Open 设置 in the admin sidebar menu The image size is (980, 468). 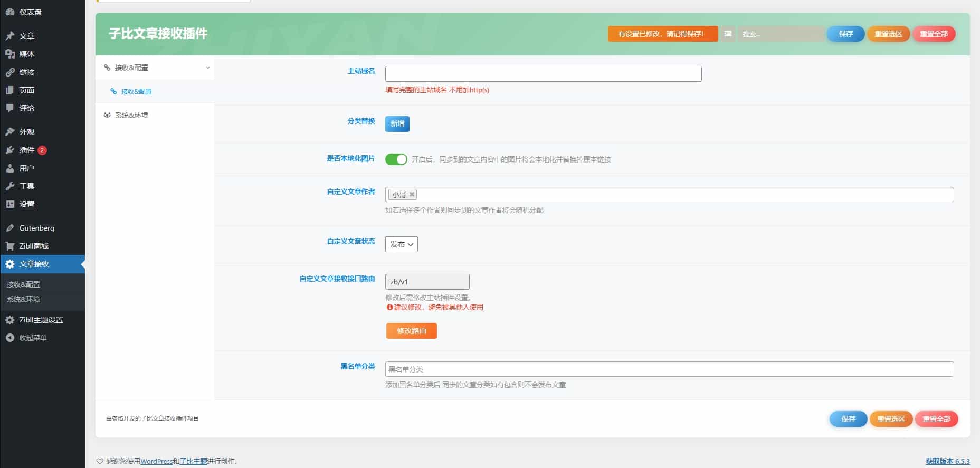point(26,204)
